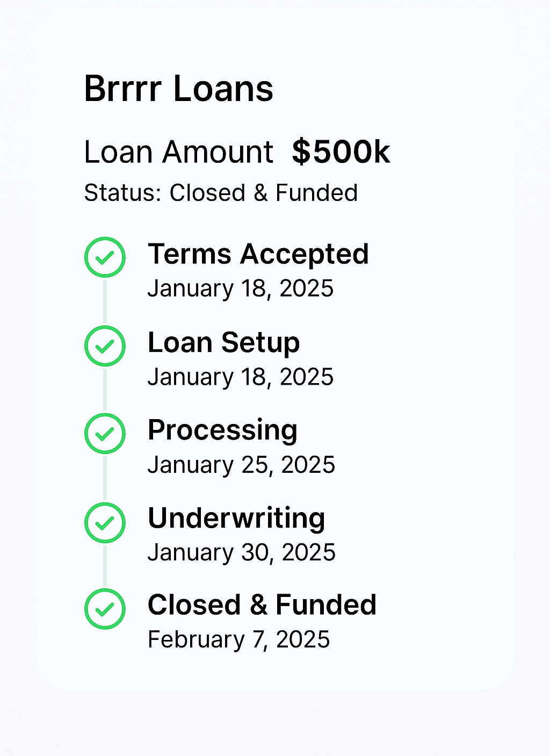The height and width of the screenshot is (756, 550).
Task: Click the February 7, 2025 funded date
Action: pos(238,639)
